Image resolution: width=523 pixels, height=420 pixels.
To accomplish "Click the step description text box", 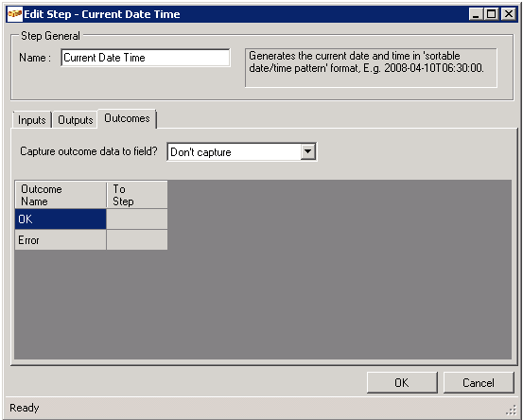I will [371, 68].
